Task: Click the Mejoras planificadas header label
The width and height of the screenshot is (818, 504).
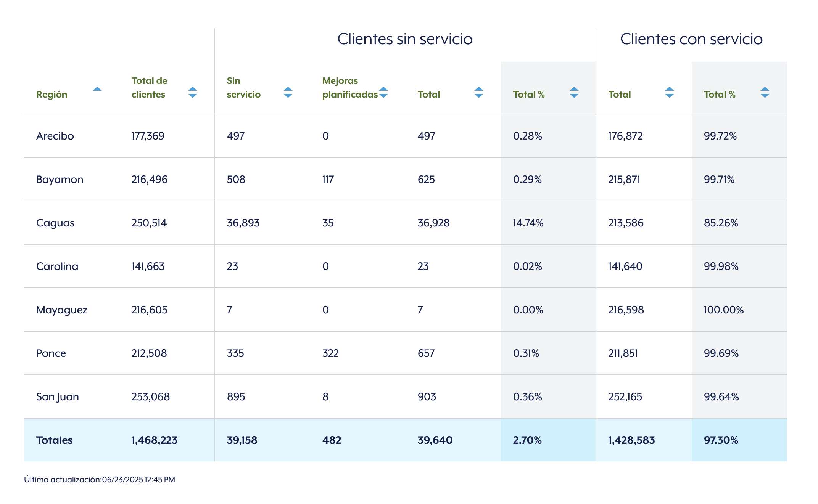Action: coord(349,88)
